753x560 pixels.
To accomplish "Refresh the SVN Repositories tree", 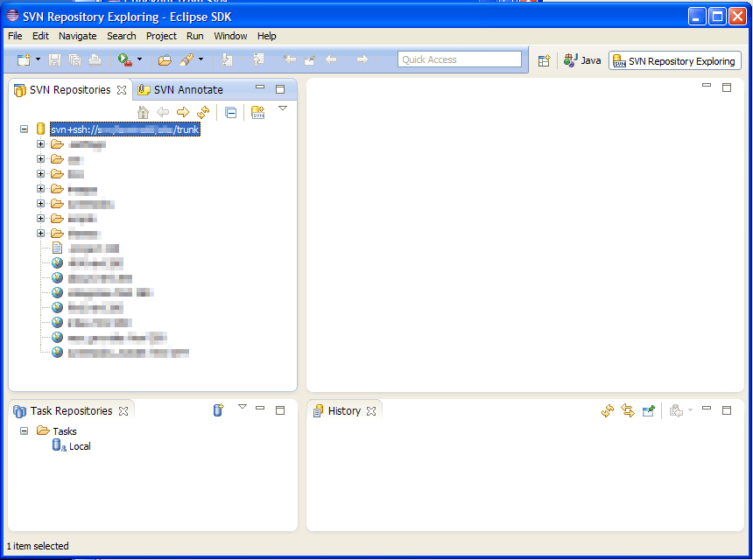I will pos(202,112).
